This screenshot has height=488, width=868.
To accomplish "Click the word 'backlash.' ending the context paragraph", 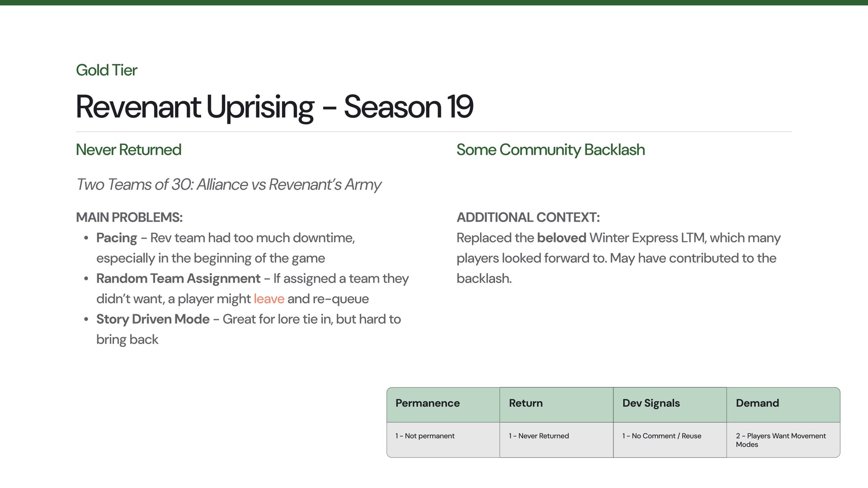I will (x=484, y=278).
